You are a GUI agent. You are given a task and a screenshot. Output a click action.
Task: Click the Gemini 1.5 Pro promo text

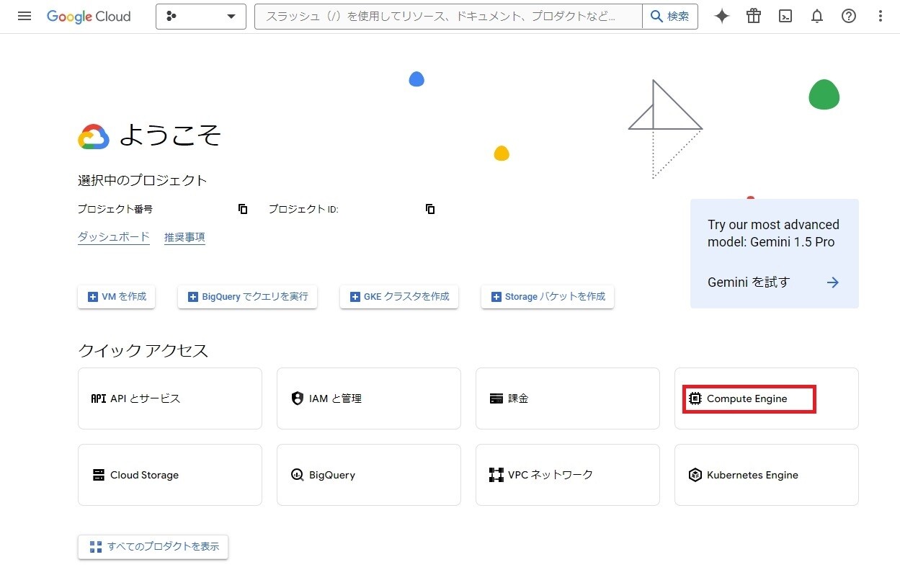click(773, 233)
